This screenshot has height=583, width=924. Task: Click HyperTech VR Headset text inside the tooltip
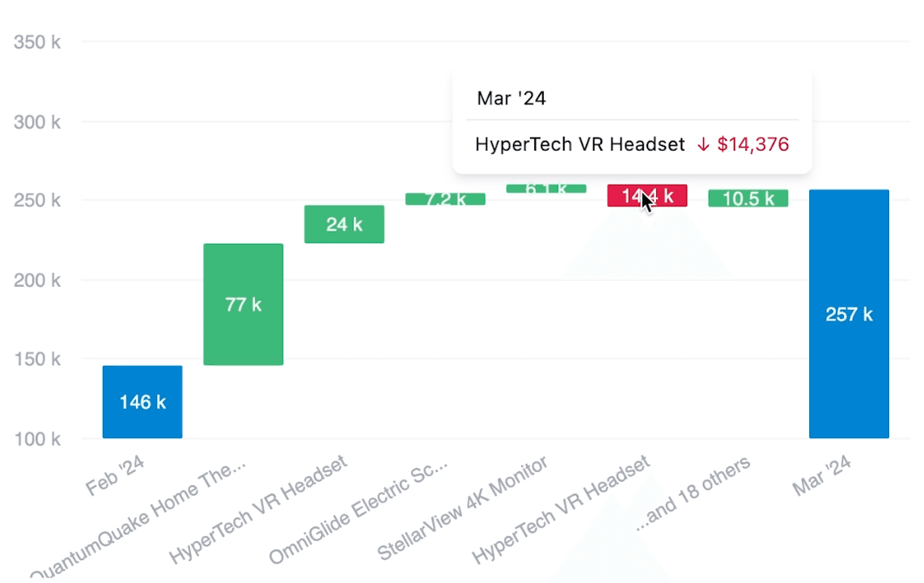(x=580, y=145)
